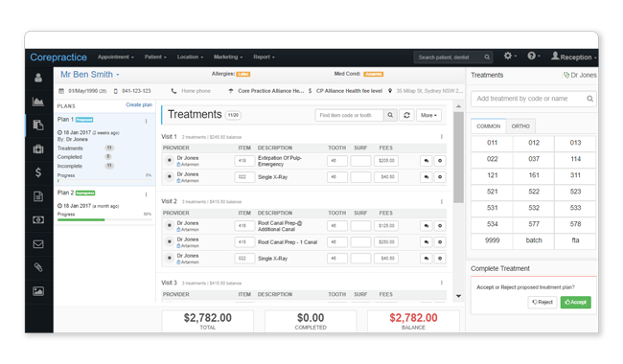Open Plan 1 three-dot options menu
Image resolution: width=623 pixels, height=364 pixels.
(x=147, y=121)
